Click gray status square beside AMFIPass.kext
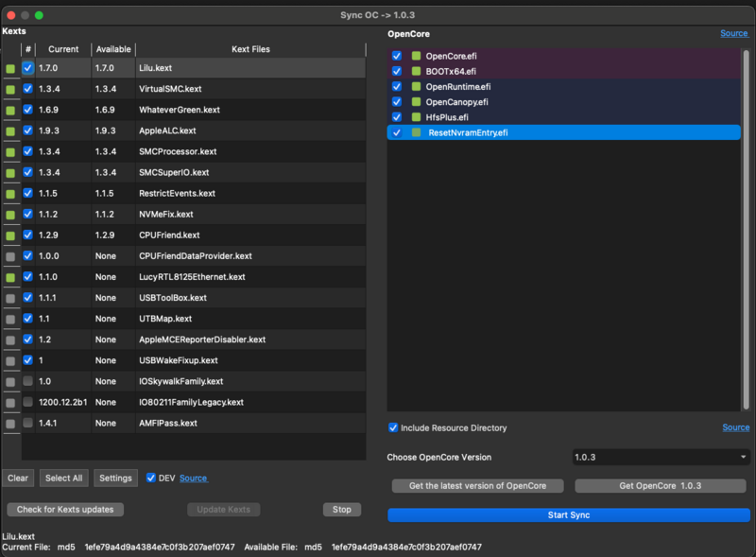The image size is (756, 557). [x=10, y=423]
